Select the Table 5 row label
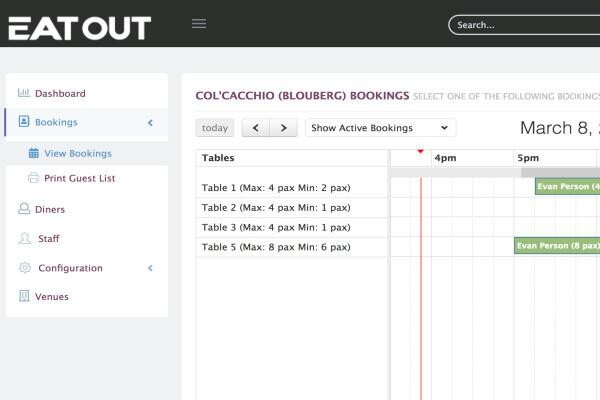This screenshot has height=400, width=600. (276, 247)
